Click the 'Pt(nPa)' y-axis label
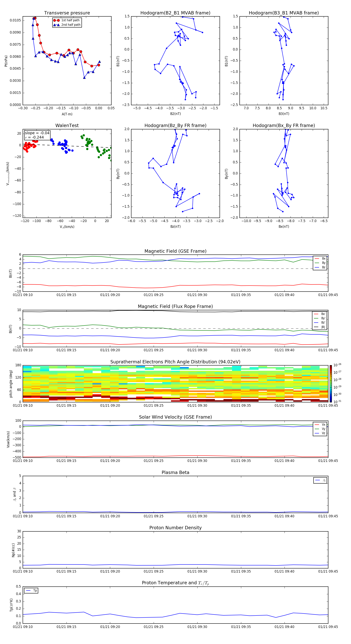This screenshot has width=351, height=644. pos(6,61)
